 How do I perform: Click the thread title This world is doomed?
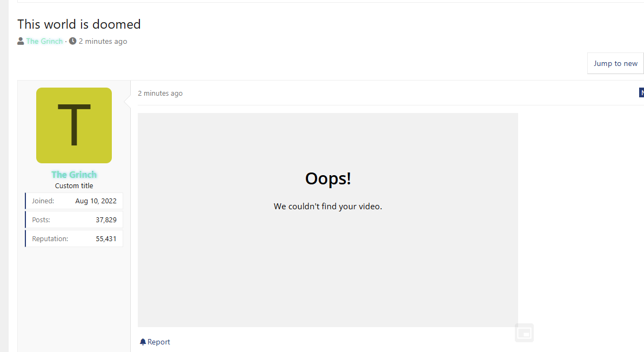coord(79,24)
